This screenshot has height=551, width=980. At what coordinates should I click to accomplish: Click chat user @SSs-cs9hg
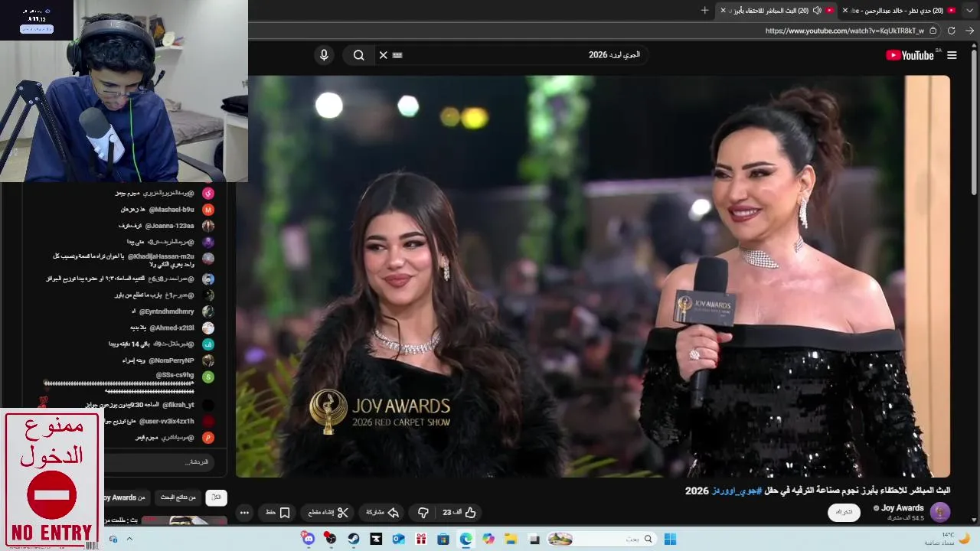click(x=175, y=375)
